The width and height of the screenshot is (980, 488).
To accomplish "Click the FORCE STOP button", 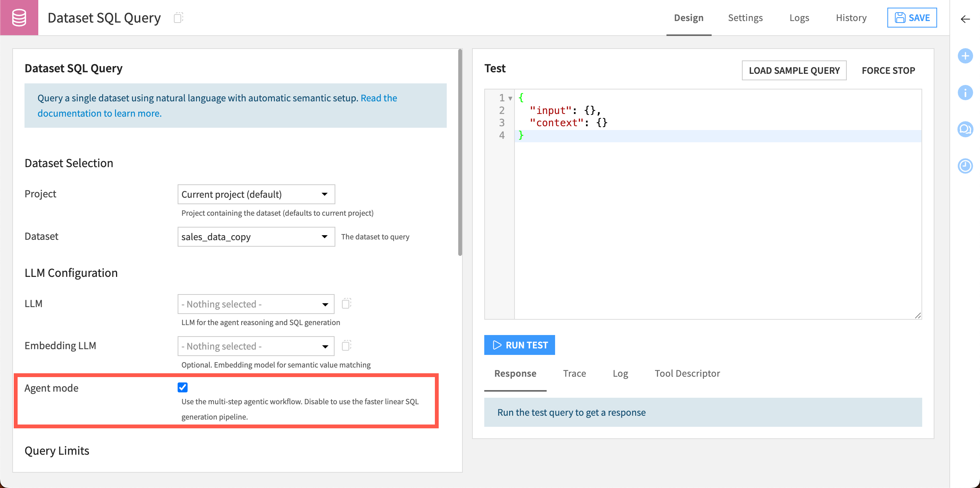I will coord(888,70).
